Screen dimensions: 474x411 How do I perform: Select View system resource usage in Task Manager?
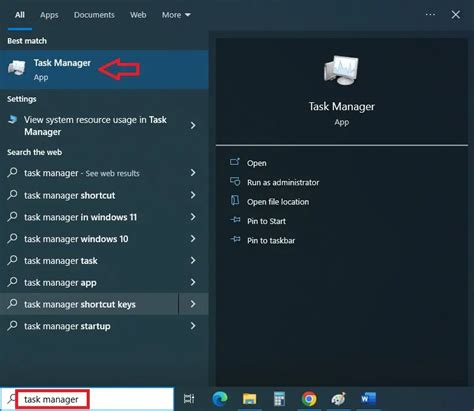point(104,126)
